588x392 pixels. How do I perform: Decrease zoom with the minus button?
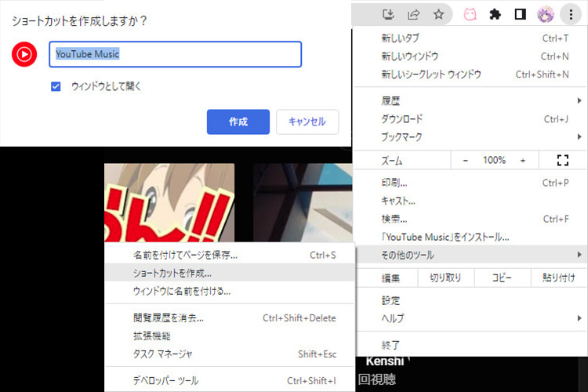point(466,160)
